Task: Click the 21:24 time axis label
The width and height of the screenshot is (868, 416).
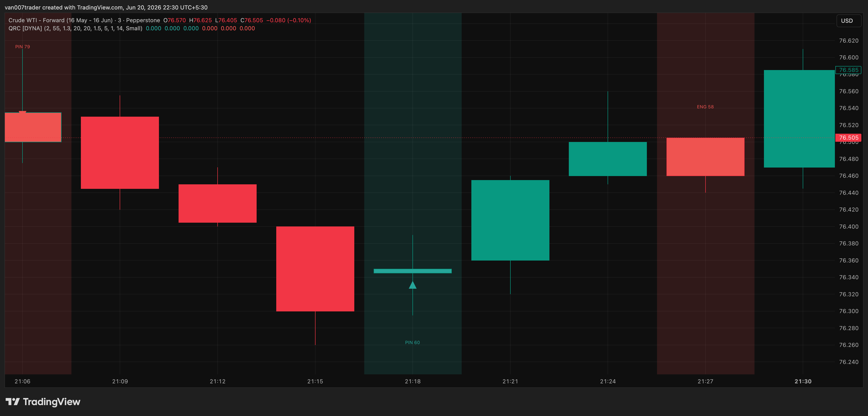Action: pos(608,381)
